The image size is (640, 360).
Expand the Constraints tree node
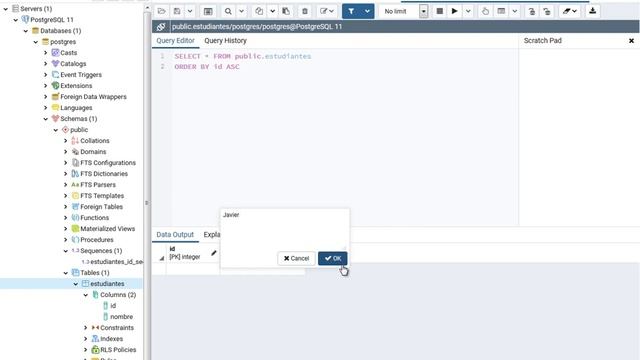pyautogui.click(x=86, y=328)
